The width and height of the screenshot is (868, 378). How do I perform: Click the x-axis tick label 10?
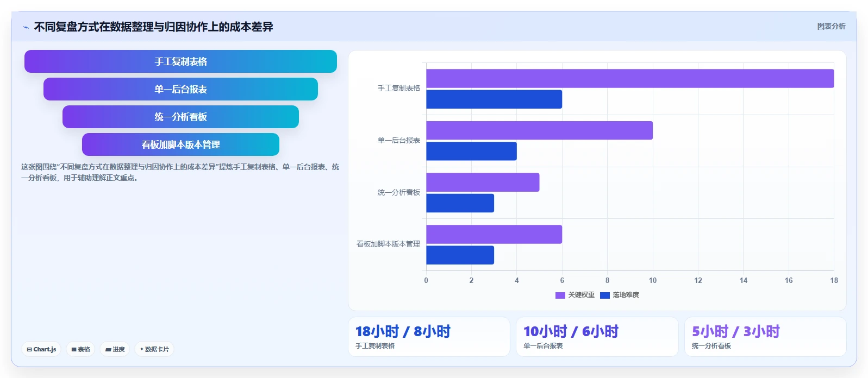pyautogui.click(x=653, y=280)
